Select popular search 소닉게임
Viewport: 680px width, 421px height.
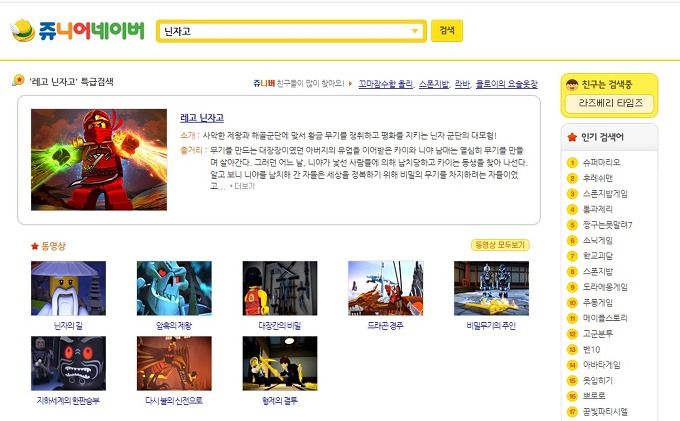[598, 241]
